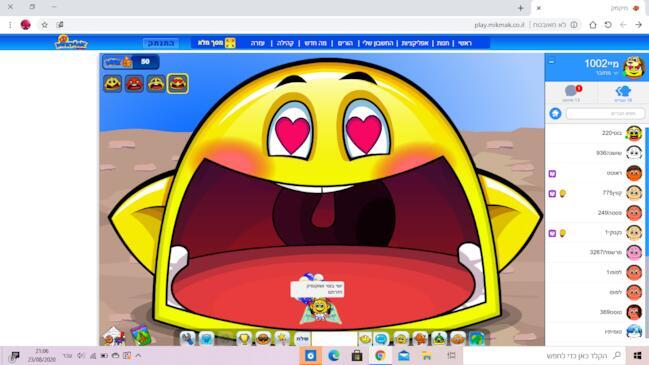Open the ראשי menu item
The width and height of the screenshot is (649, 365).
click(x=464, y=43)
